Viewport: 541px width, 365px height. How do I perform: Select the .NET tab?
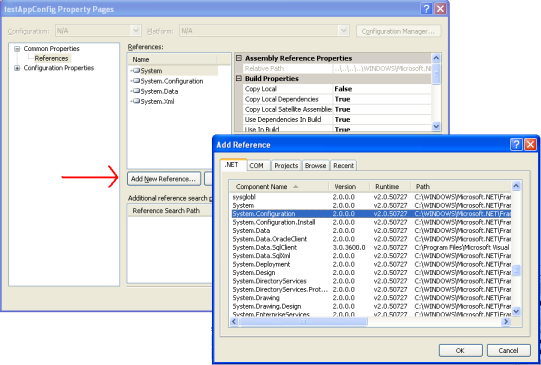coord(232,165)
